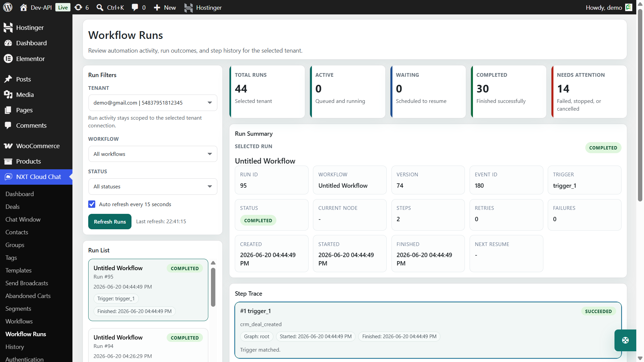The height and width of the screenshot is (362, 644).
Task: Click the Dev-API home icon
Action: pos(23,7)
